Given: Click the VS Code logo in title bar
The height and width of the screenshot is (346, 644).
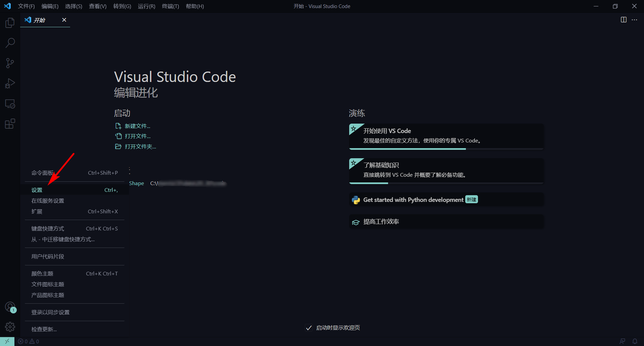Looking at the screenshot, I should [7, 6].
